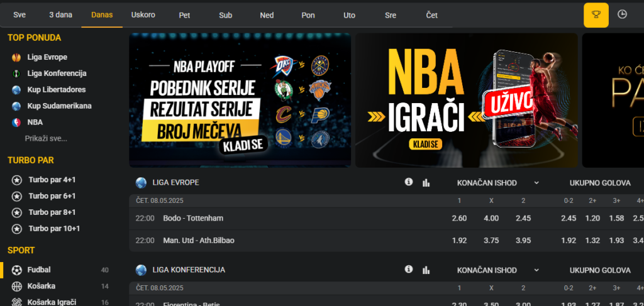Screen dimensions: 644x306
Task: Open the Pon day tab
Action: (308, 15)
